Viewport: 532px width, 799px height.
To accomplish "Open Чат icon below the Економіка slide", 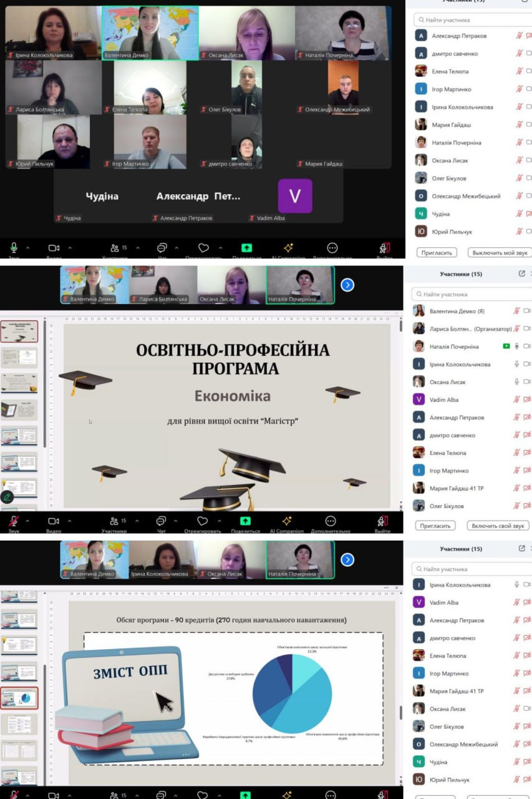I will [161, 521].
